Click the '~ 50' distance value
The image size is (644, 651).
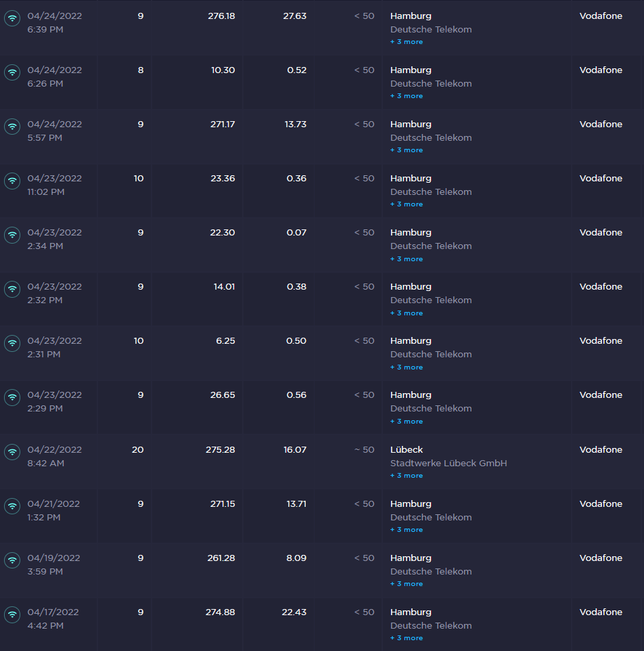pos(365,450)
